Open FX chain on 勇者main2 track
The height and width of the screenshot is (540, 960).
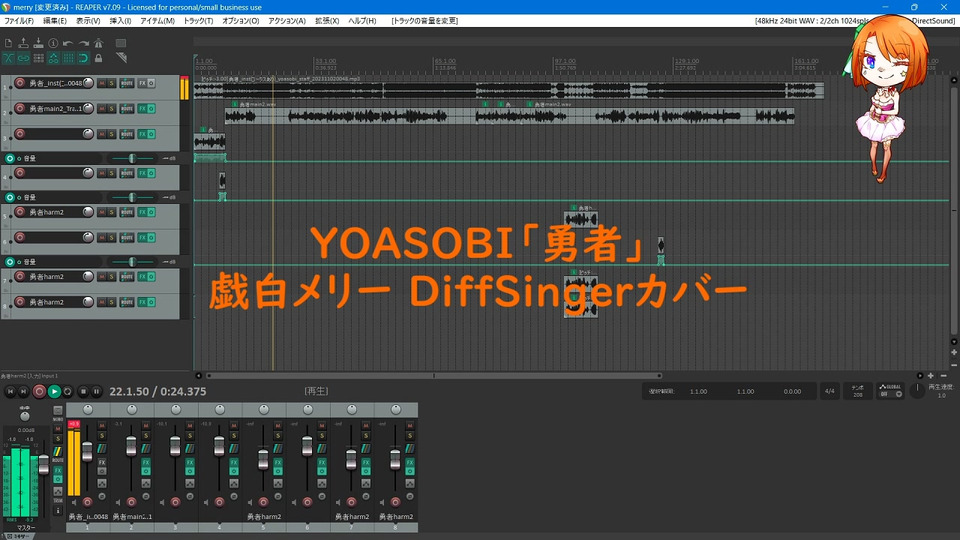pyautogui.click(x=142, y=108)
